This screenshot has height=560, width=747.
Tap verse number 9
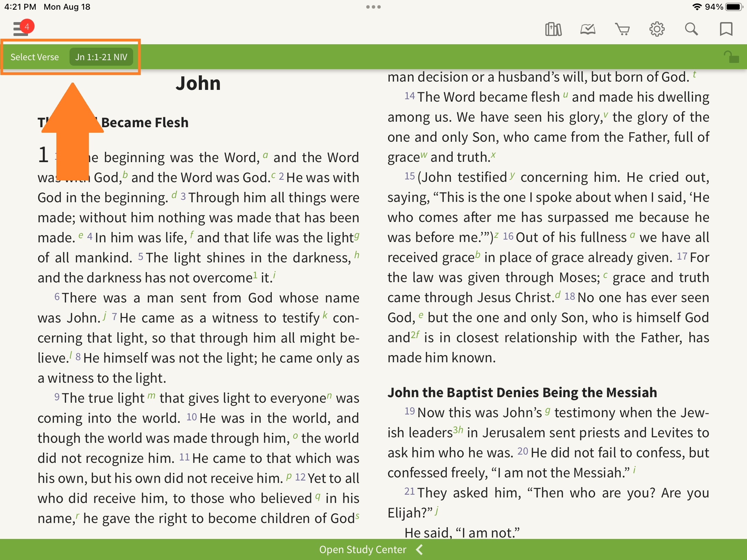57,397
